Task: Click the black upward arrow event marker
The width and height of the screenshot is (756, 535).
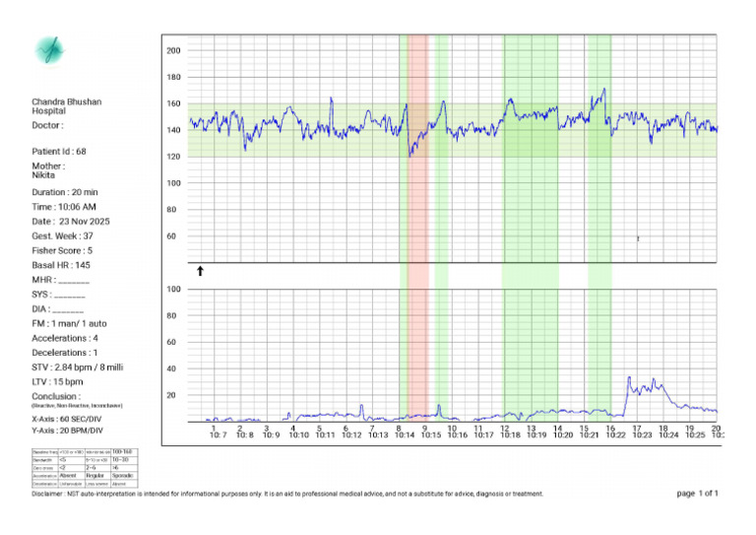Action: pos(200,271)
